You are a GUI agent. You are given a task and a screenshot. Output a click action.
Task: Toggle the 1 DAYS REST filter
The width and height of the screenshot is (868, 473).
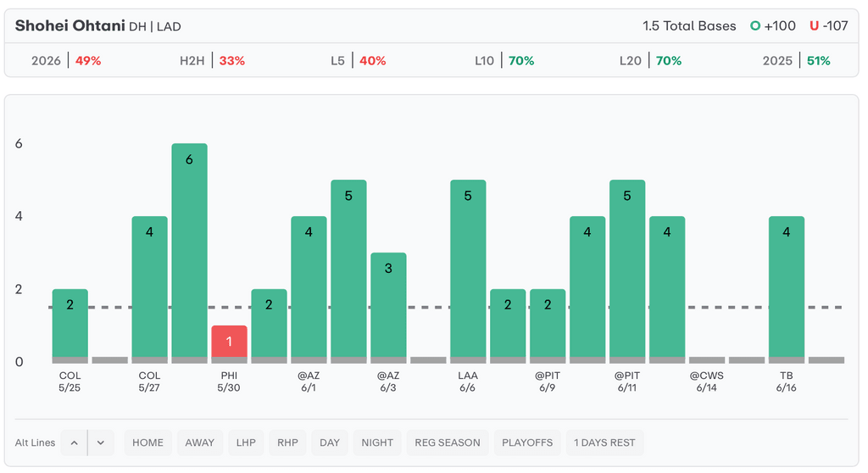click(604, 442)
